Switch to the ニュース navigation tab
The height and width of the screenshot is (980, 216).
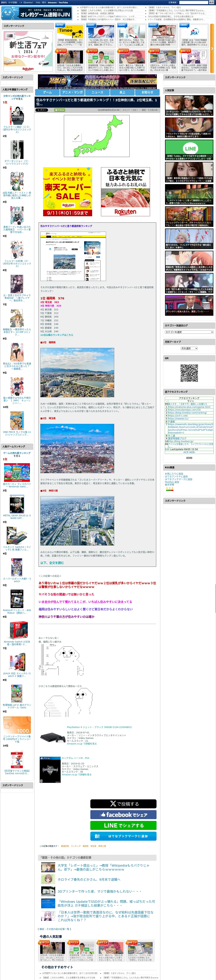pos(97,92)
